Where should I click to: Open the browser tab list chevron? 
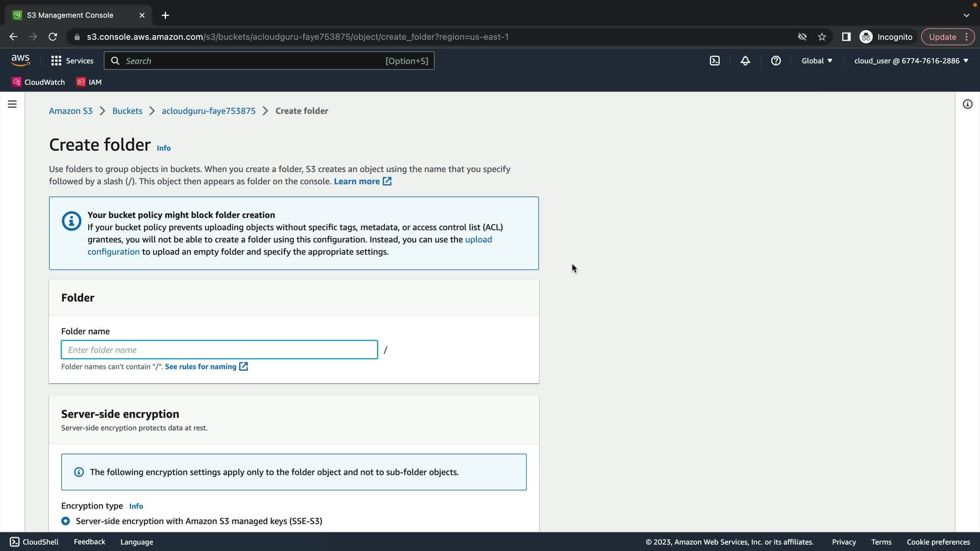click(966, 15)
